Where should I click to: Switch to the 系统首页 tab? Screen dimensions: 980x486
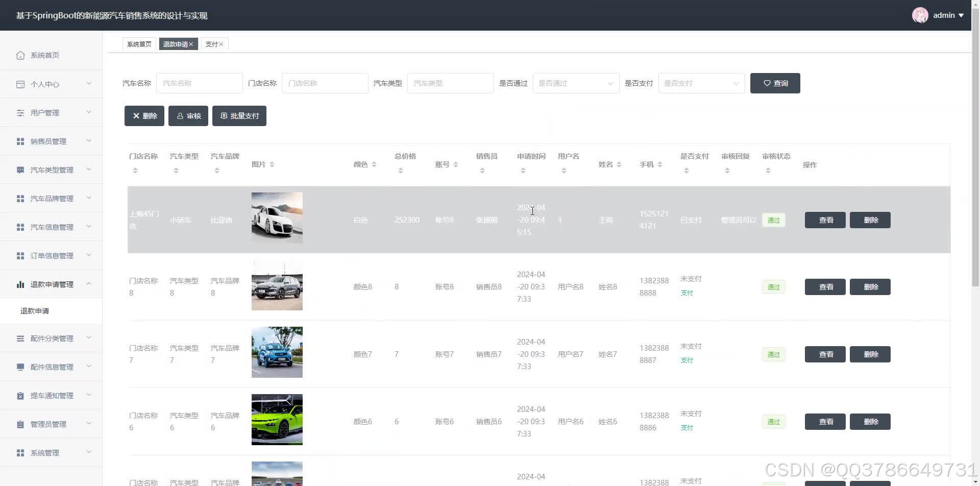(x=139, y=44)
